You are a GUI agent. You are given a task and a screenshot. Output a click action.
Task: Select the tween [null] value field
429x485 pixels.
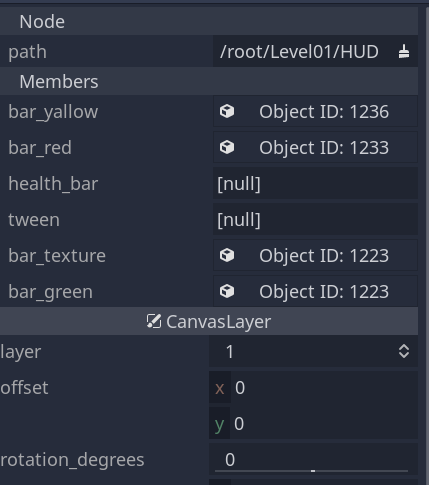click(x=315, y=219)
